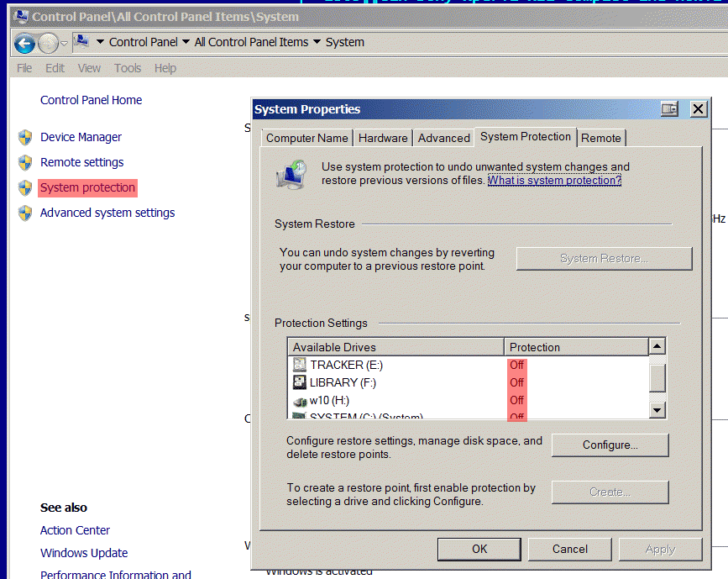Open the Remote settings link

pos(81,162)
